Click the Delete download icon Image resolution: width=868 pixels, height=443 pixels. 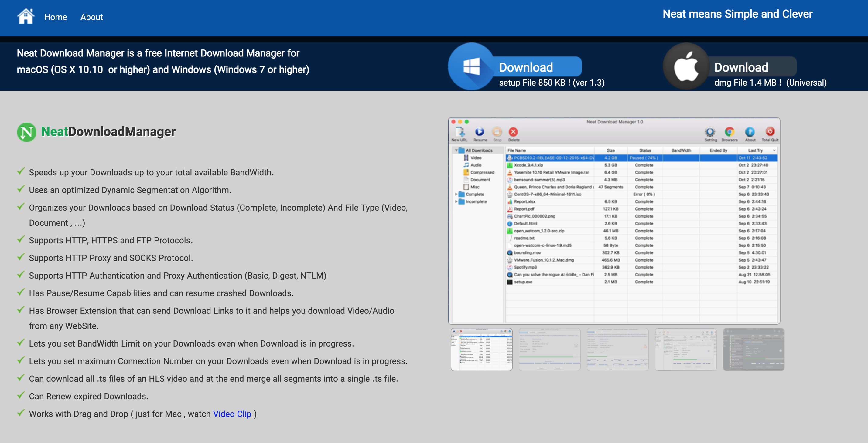point(513,132)
